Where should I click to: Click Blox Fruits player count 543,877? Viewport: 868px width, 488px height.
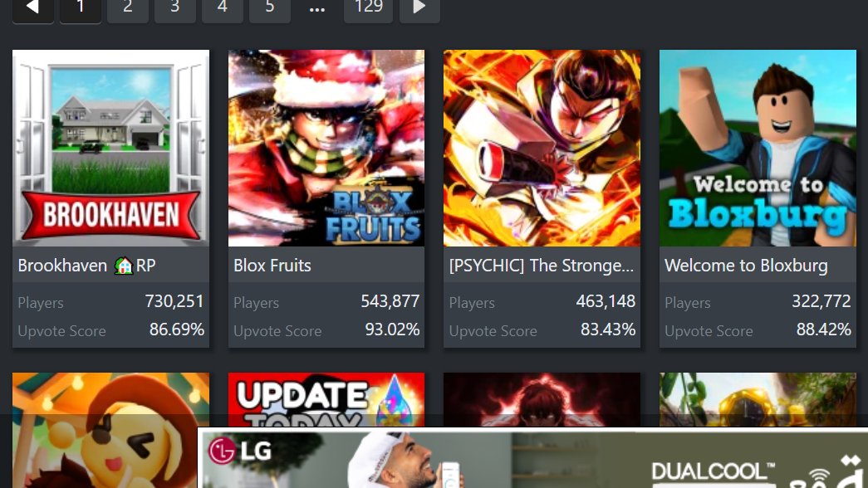click(x=390, y=301)
